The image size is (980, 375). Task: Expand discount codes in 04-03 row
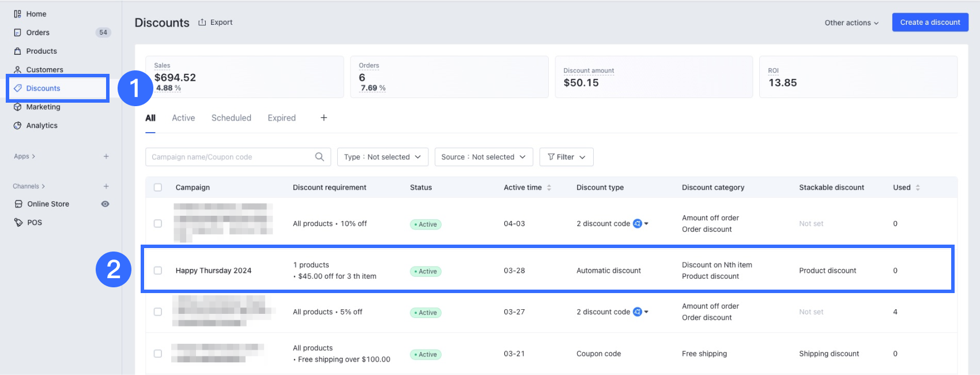pos(646,223)
